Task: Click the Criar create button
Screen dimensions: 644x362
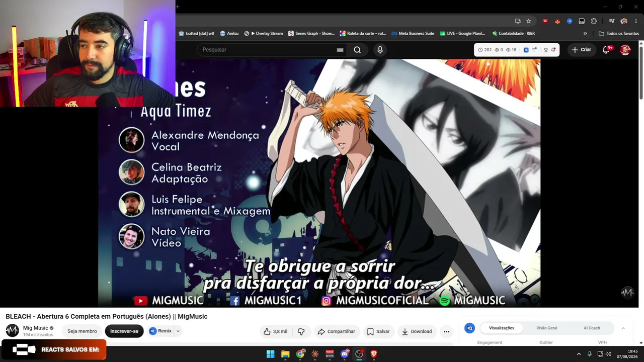Action: tap(581, 50)
